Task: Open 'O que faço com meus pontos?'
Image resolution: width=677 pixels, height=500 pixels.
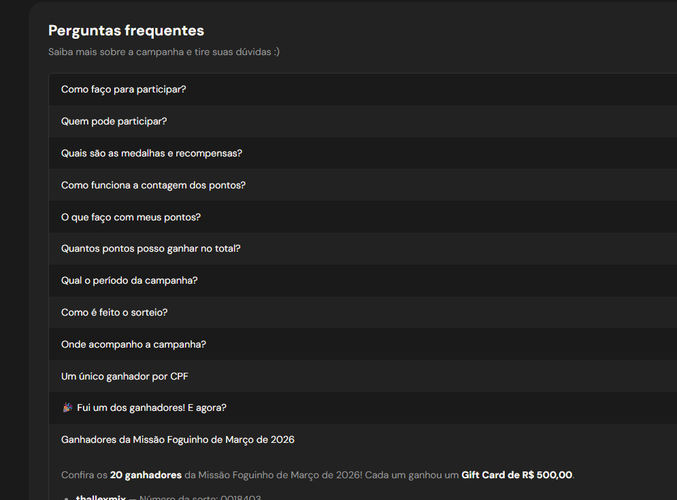Action: [x=363, y=217]
